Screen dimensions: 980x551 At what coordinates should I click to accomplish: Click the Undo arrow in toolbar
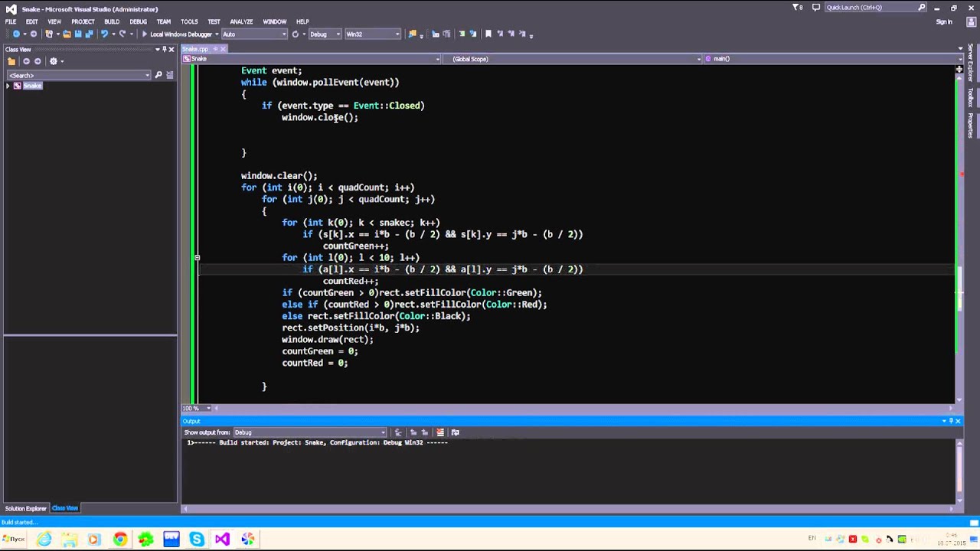tap(104, 34)
